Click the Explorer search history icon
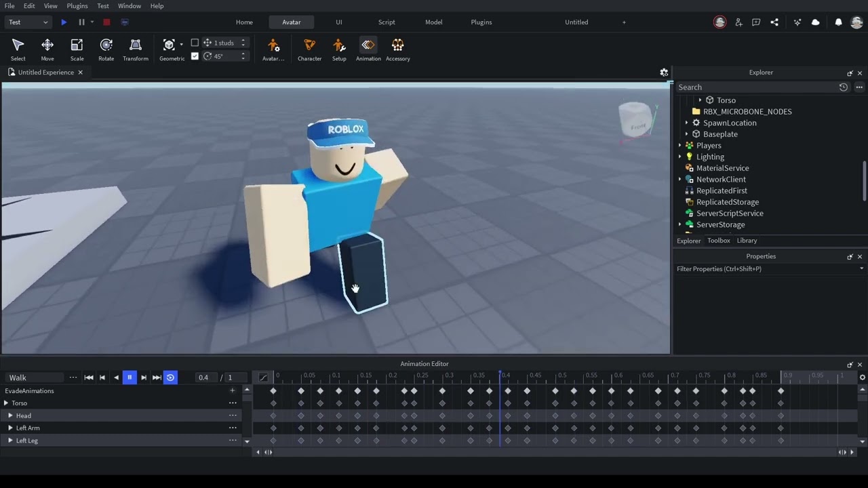The width and height of the screenshot is (868, 488). (844, 87)
